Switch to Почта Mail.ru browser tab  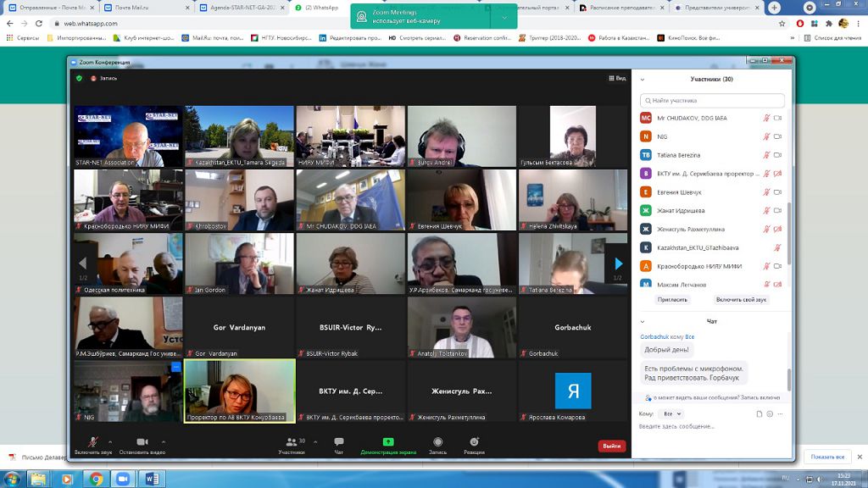[x=147, y=8]
